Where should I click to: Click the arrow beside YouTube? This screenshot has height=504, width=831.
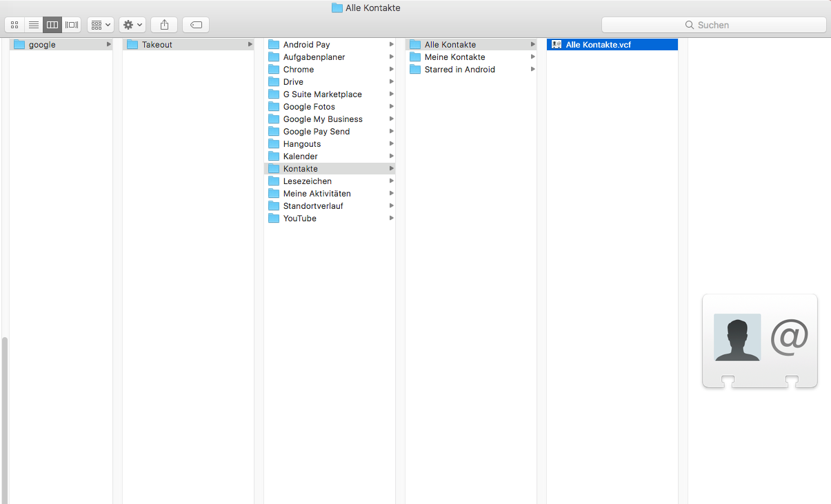tap(391, 218)
